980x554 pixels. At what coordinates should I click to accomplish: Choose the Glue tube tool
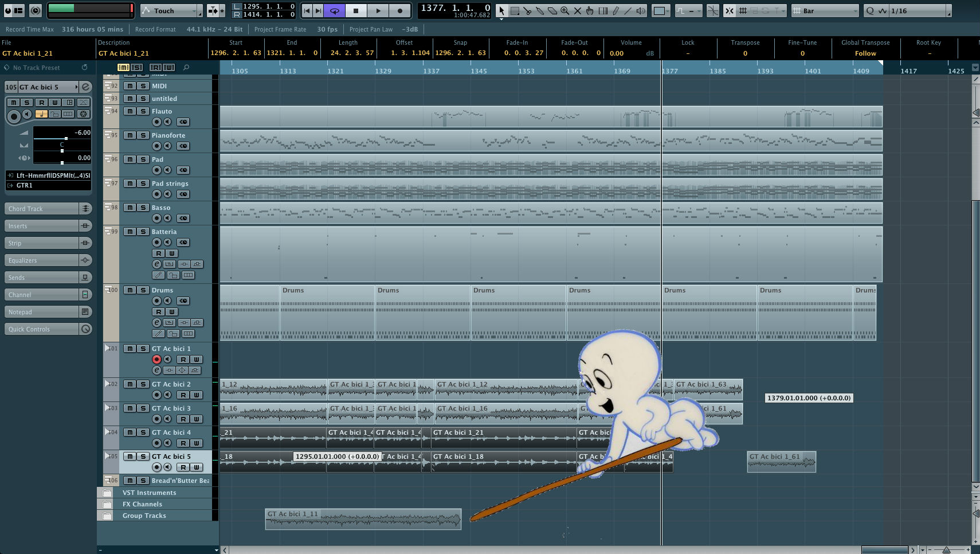coord(540,10)
